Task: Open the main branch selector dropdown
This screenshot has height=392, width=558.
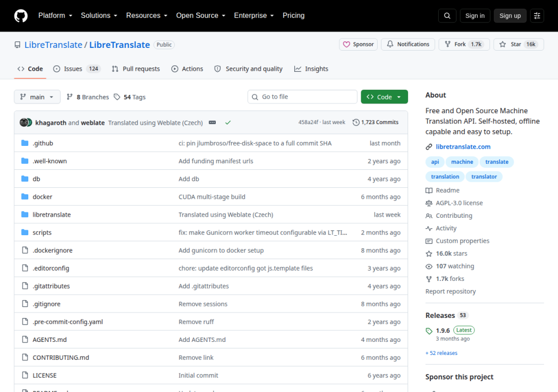Action: [x=37, y=97]
